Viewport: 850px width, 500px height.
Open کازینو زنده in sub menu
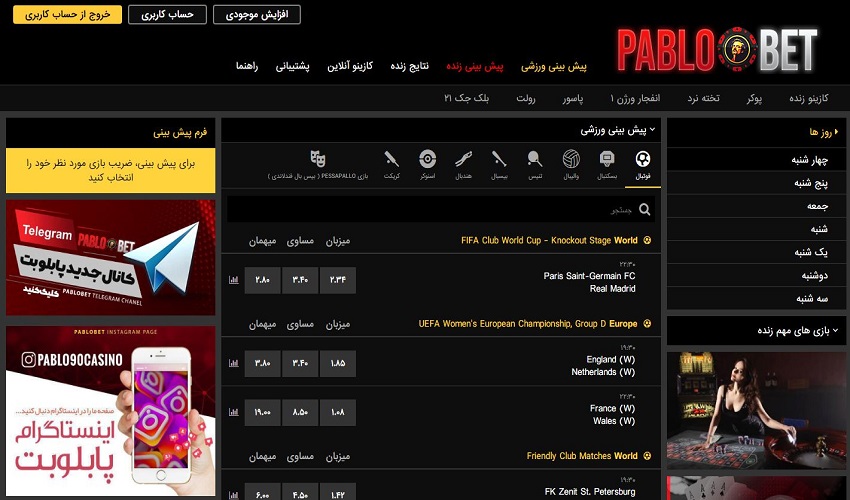coord(808,98)
